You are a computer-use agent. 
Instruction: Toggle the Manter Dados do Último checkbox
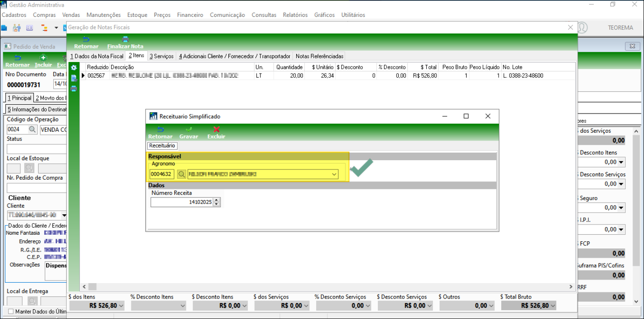11,311
